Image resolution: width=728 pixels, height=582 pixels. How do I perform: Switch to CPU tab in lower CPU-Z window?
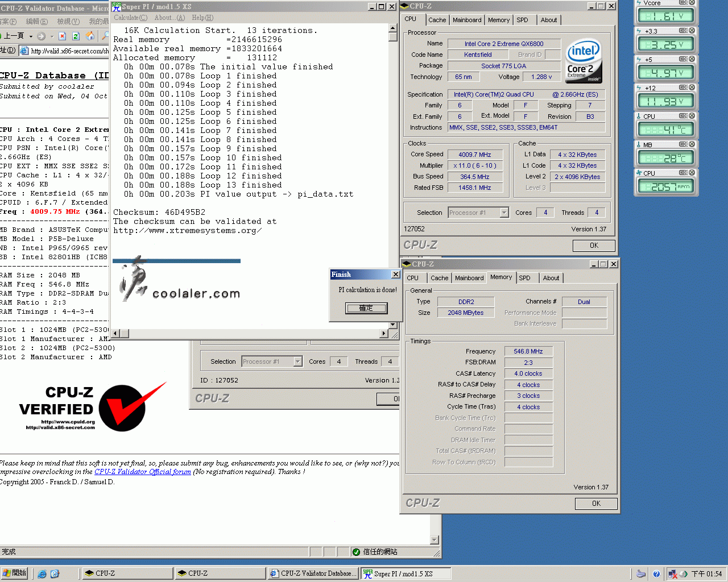pos(412,278)
